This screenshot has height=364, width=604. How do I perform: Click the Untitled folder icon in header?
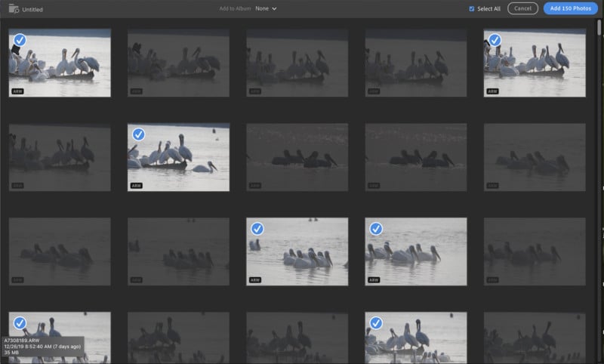(14, 9)
